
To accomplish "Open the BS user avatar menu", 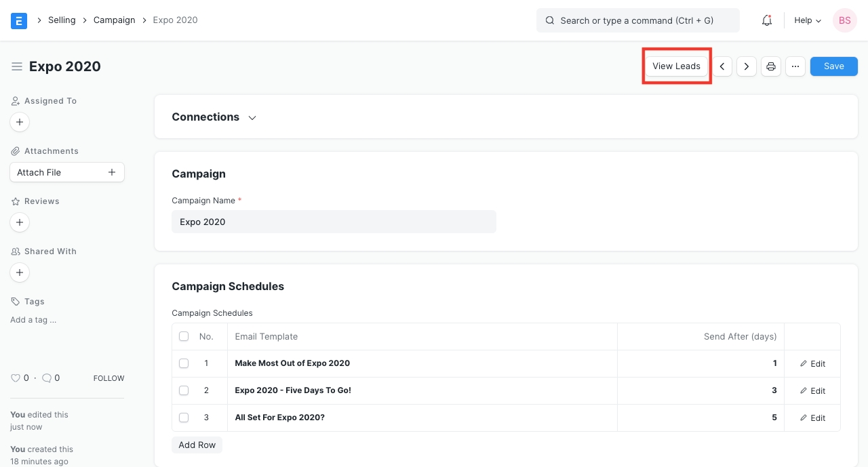I will [844, 20].
